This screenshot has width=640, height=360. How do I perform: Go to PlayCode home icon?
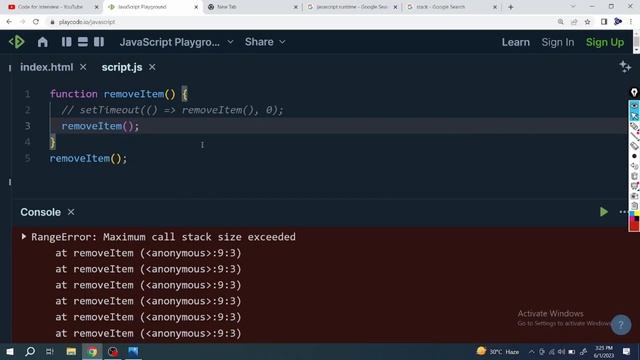(x=42, y=42)
